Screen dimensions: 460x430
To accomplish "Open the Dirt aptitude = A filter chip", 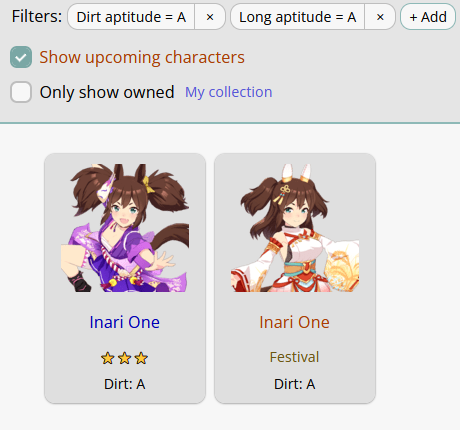I will [x=131, y=17].
